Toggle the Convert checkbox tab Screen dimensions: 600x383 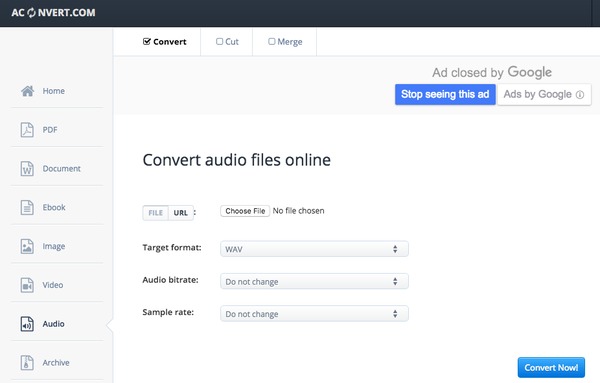[x=165, y=42]
